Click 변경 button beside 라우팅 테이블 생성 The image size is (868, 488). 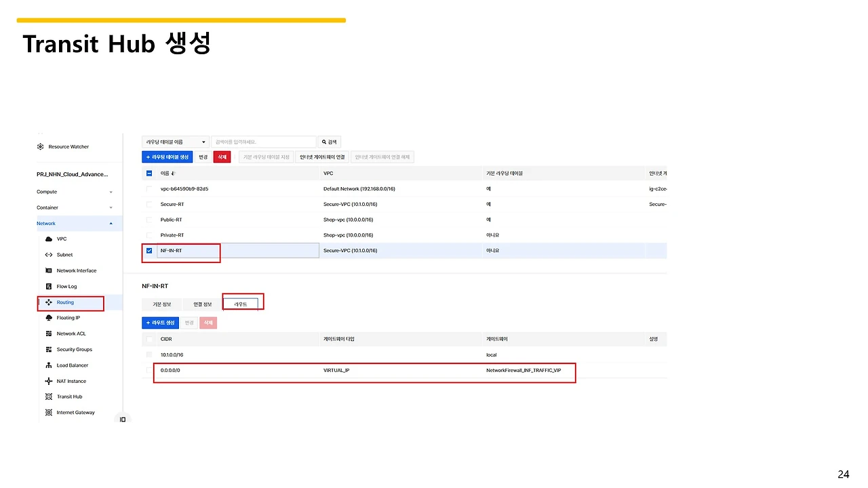click(x=203, y=157)
